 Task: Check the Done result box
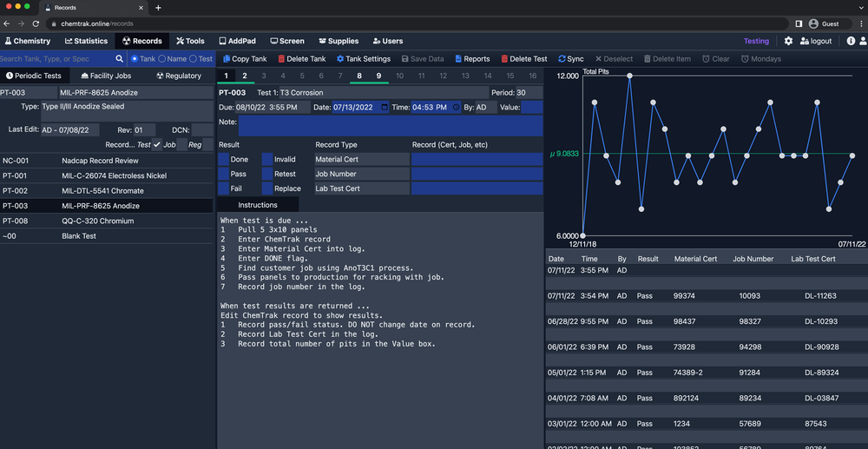pos(224,159)
